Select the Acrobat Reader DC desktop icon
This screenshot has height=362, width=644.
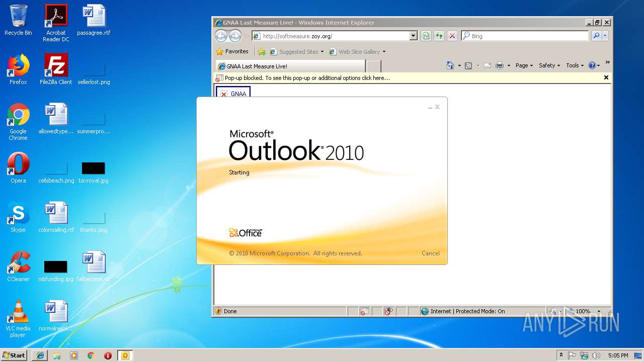pyautogui.click(x=56, y=23)
